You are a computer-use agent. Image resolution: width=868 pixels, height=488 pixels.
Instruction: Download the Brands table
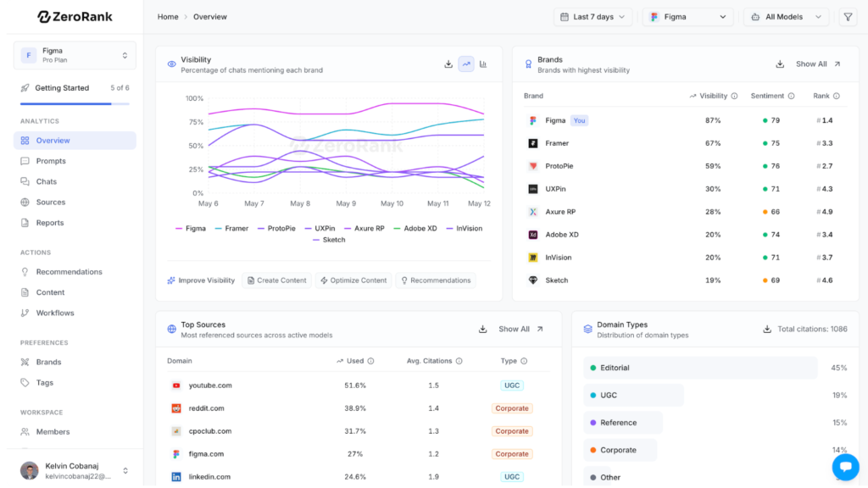point(780,64)
